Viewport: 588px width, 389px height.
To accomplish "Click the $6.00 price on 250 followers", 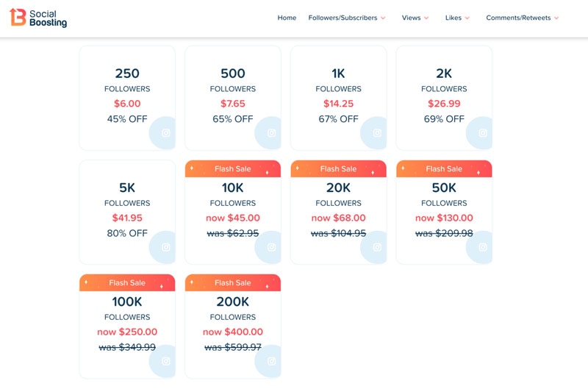I will click(x=126, y=104).
